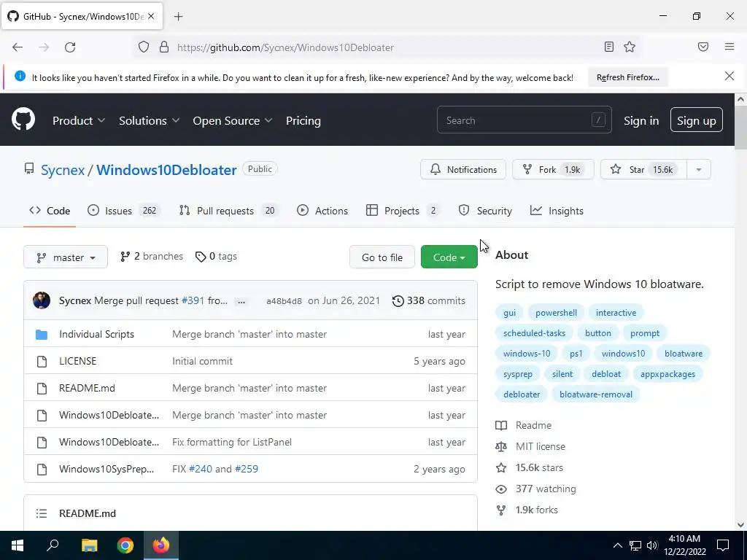Click the bloatware-removal topic tag
Image resolution: width=747 pixels, height=560 pixels.
[x=595, y=394]
